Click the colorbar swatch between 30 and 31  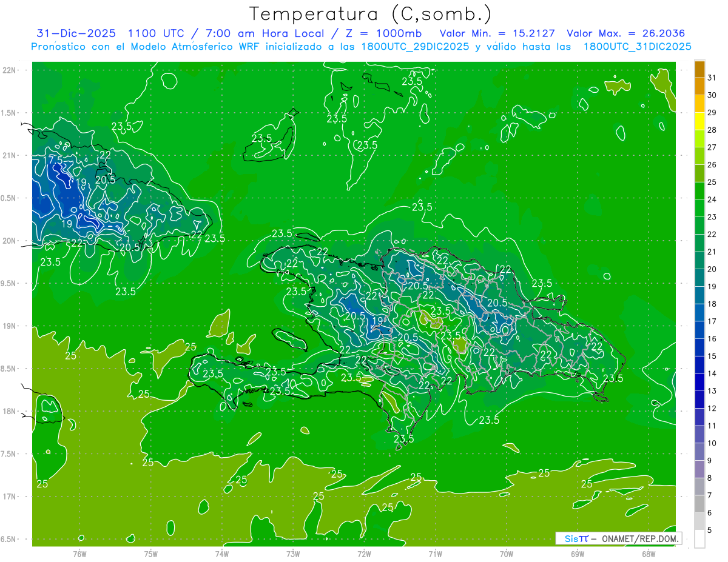[699, 87]
